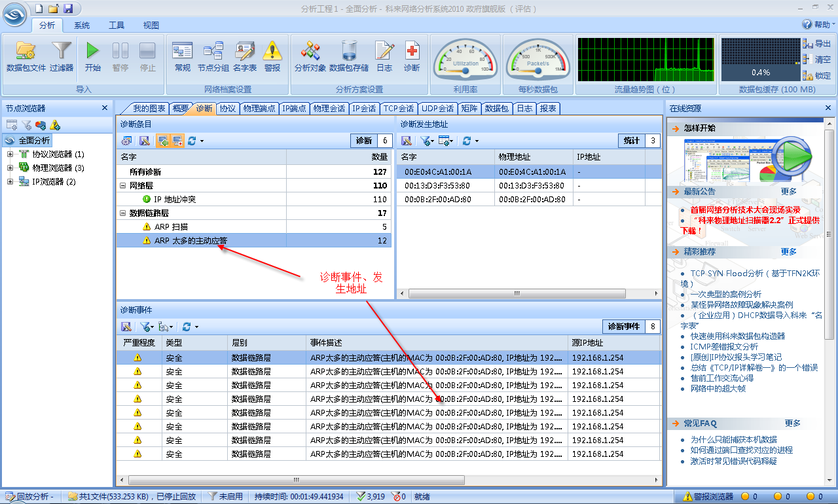Screen dimensions: 838x504
Task: Select the ARP 扫描 diagnosis row
Action: click(x=171, y=227)
